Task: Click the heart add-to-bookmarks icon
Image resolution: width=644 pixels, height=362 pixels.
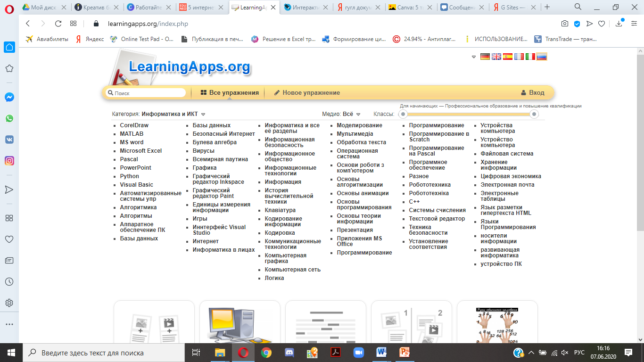Action: pyautogui.click(x=602, y=24)
